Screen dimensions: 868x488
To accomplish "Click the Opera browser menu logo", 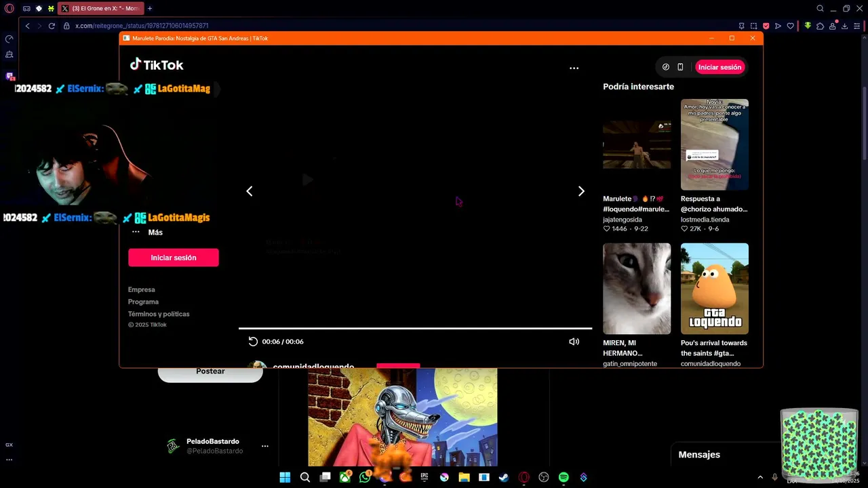I will click(x=9, y=8).
